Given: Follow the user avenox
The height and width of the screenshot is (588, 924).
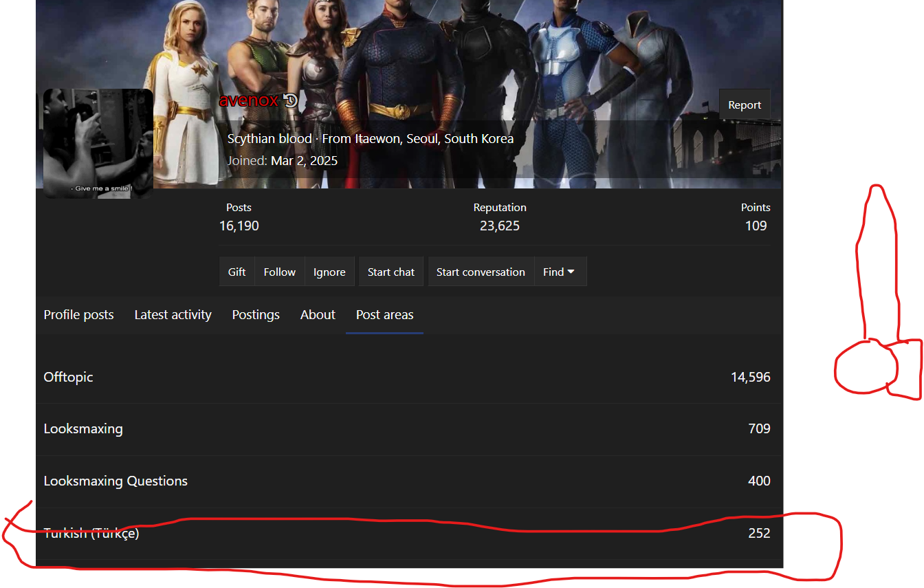Looking at the screenshot, I should coord(279,272).
